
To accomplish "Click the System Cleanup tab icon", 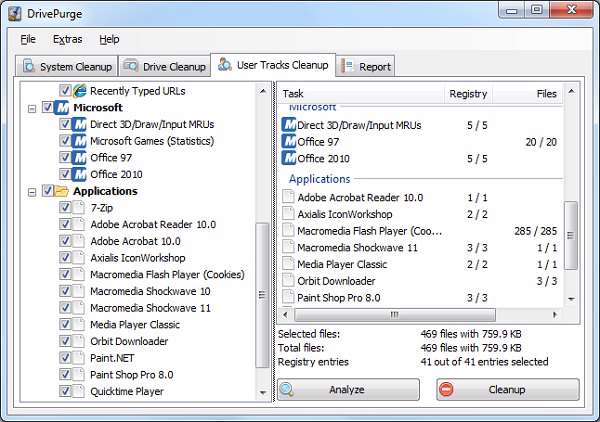I will pos(29,66).
